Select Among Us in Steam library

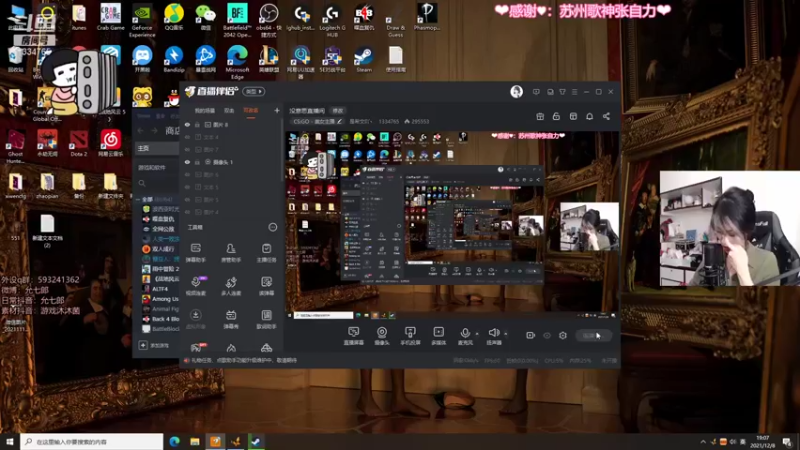pyautogui.click(x=161, y=299)
